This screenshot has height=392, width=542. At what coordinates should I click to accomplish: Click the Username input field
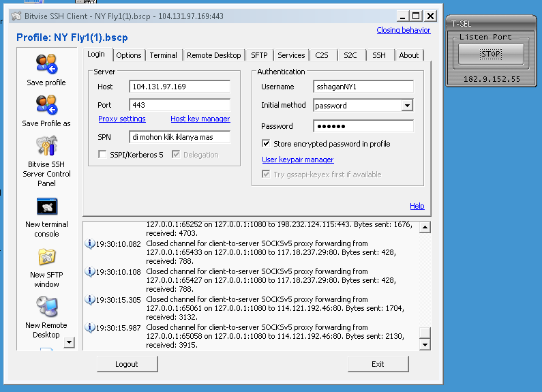click(363, 87)
